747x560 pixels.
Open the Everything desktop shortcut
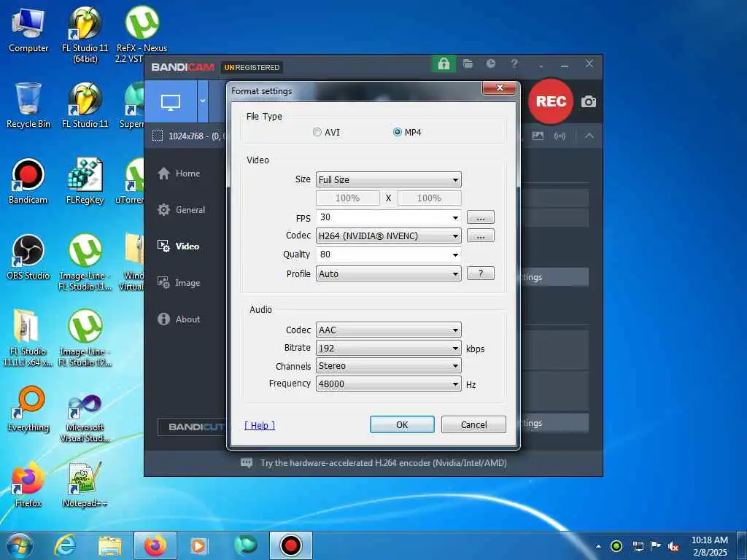point(28,409)
